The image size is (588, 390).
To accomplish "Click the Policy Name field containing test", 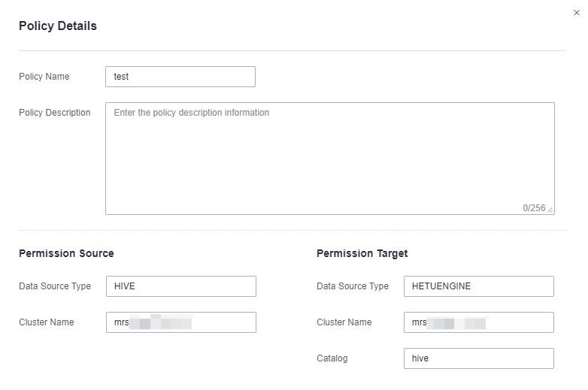I will [x=180, y=77].
